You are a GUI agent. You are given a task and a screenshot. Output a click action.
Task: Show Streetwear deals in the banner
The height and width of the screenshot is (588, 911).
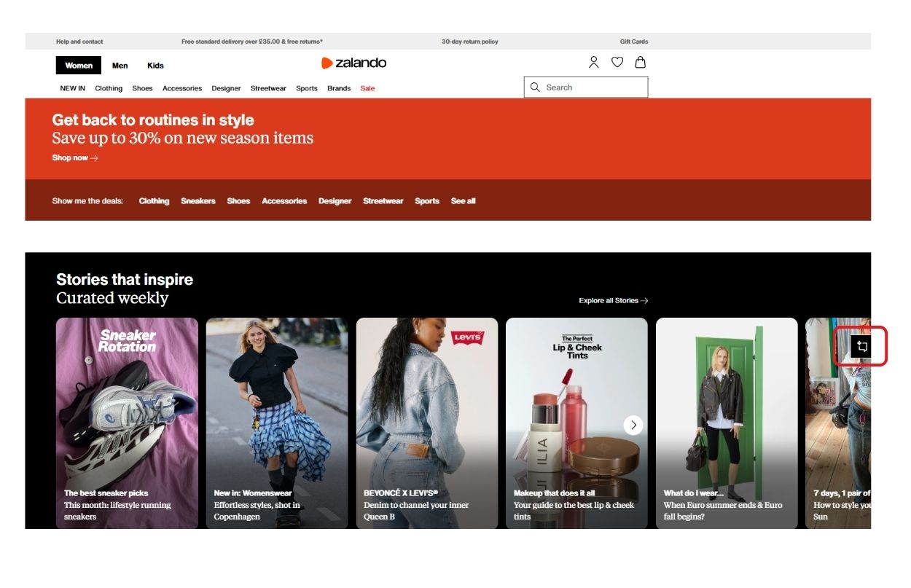coord(383,201)
